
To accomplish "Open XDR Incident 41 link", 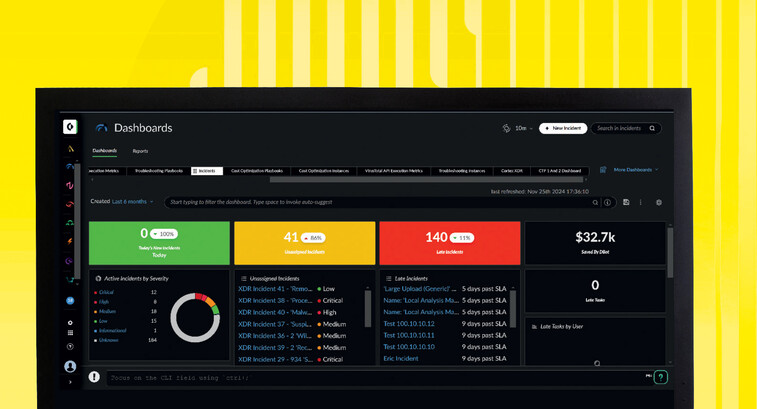I will coord(274,288).
